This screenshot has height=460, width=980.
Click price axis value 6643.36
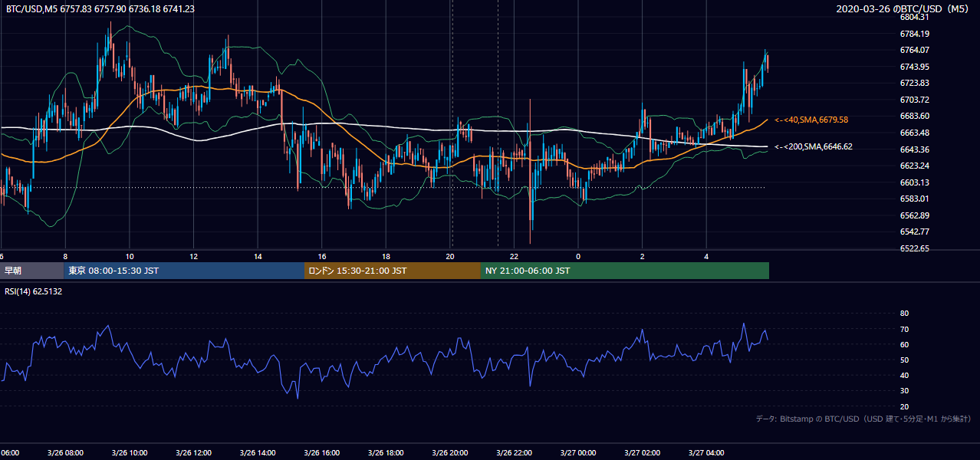[x=915, y=149]
